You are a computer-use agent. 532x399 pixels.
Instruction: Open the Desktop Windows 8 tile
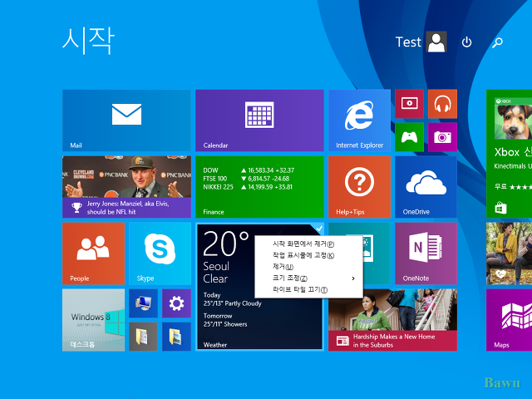(x=93, y=320)
